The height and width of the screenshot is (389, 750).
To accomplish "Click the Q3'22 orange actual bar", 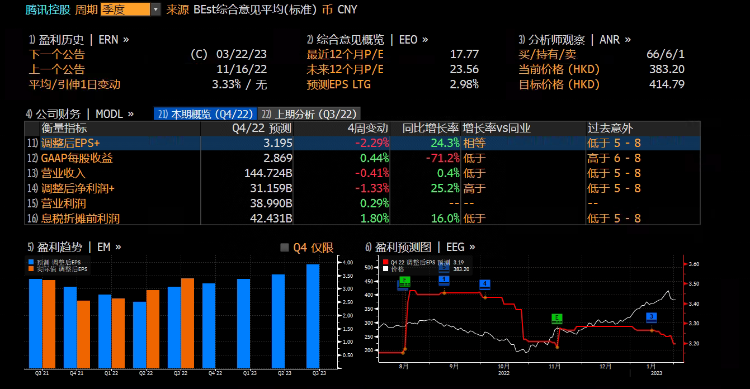I will [188, 323].
